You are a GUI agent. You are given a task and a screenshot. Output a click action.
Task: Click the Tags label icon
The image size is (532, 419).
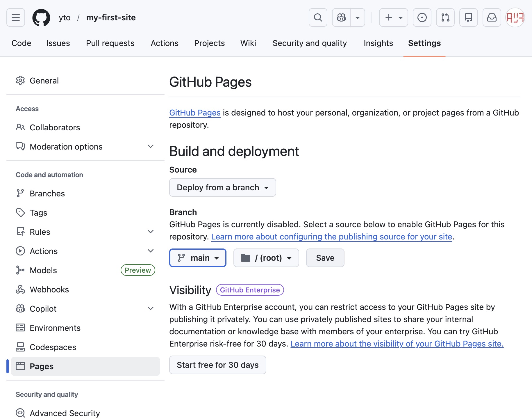tap(20, 212)
